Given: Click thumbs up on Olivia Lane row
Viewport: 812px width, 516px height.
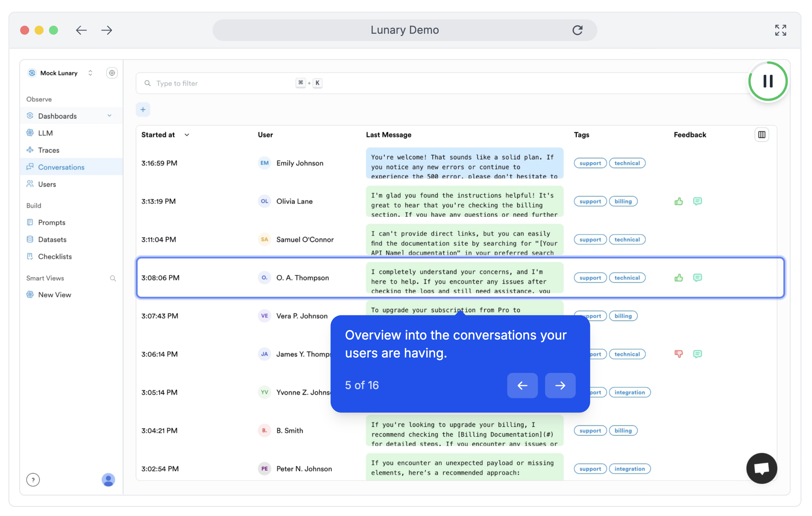Looking at the screenshot, I should click(679, 201).
